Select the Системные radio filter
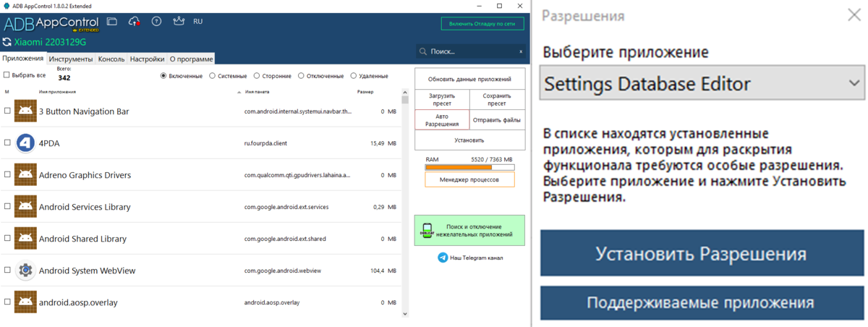The image size is (868, 327). 212,76
